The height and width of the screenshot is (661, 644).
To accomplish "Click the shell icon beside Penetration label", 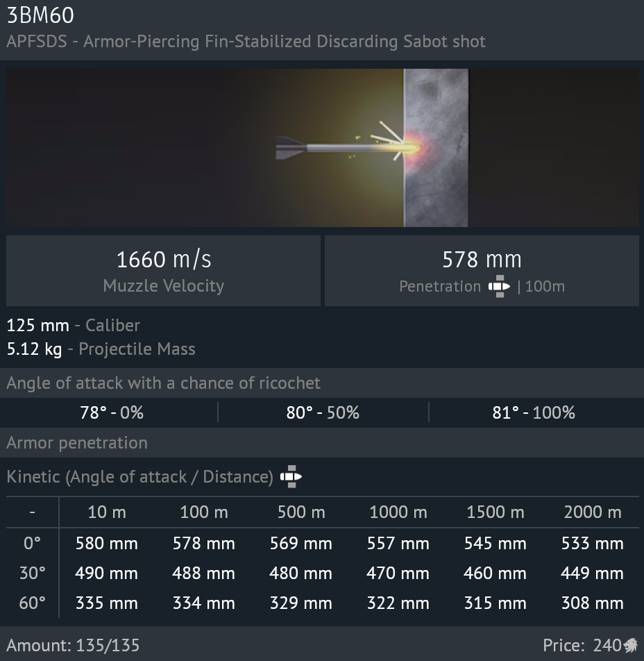I will pos(498,286).
